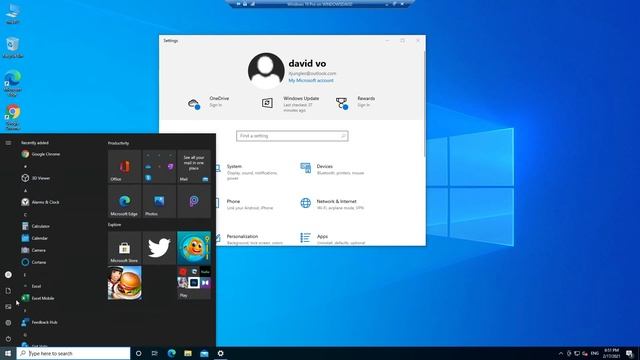Launch Alarms & Clock from app list

40,202
